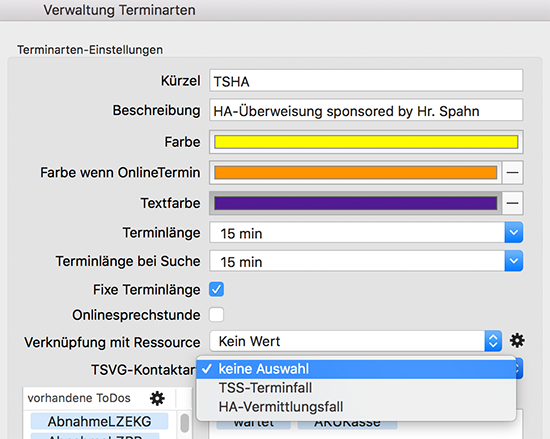Click the yellow Farbe color swatch
The height and width of the screenshot is (439, 550).
[x=366, y=142]
